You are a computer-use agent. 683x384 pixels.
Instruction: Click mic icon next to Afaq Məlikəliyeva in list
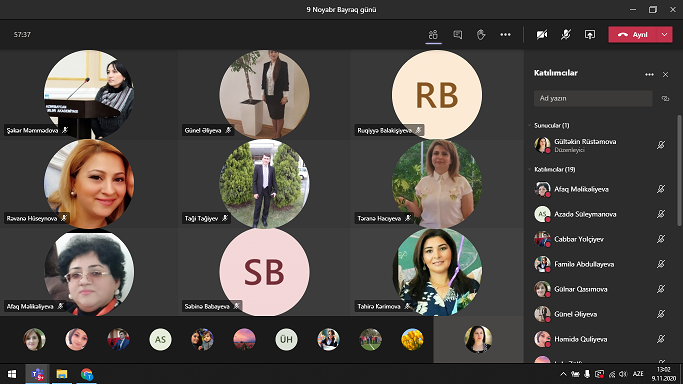pos(661,189)
